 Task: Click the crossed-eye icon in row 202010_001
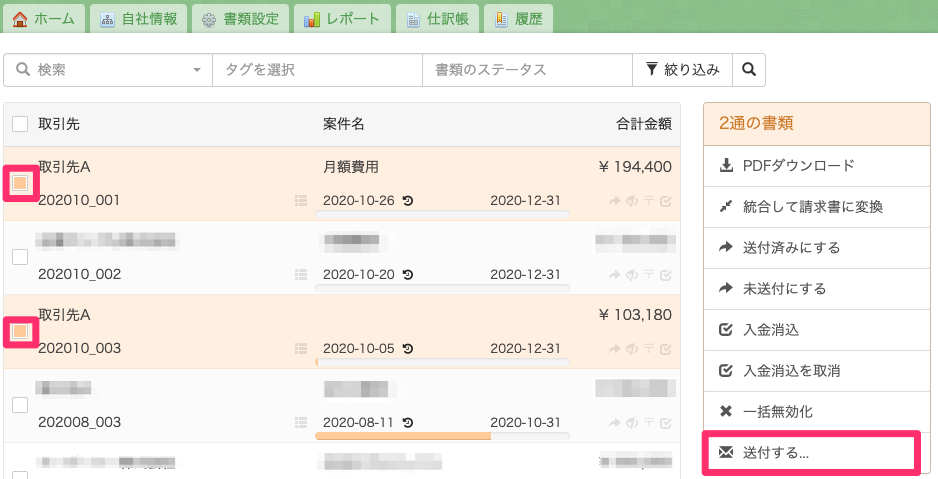click(x=632, y=201)
